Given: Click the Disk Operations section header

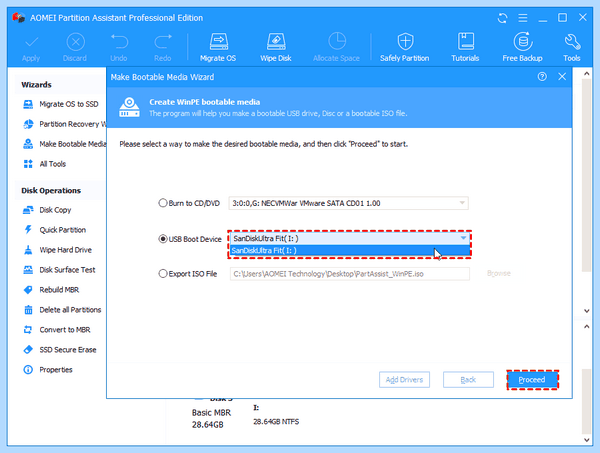Looking at the screenshot, I should click(x=51, y=191).
